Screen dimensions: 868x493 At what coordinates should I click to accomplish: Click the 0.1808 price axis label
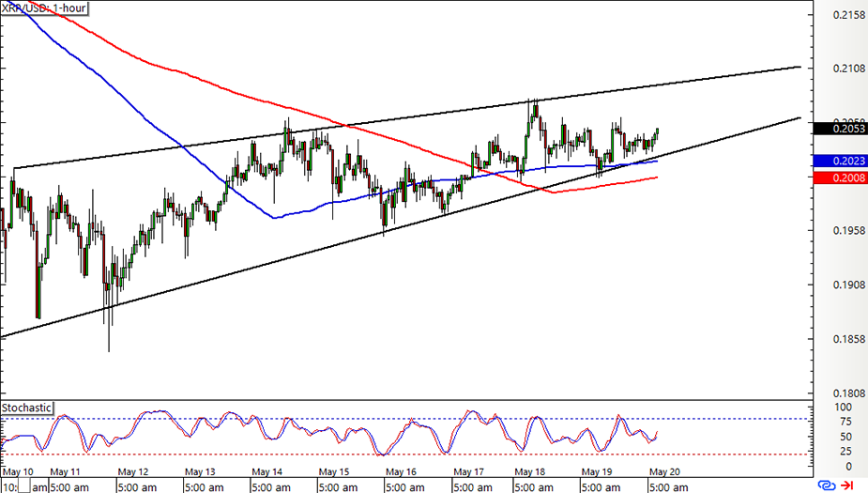848,393
